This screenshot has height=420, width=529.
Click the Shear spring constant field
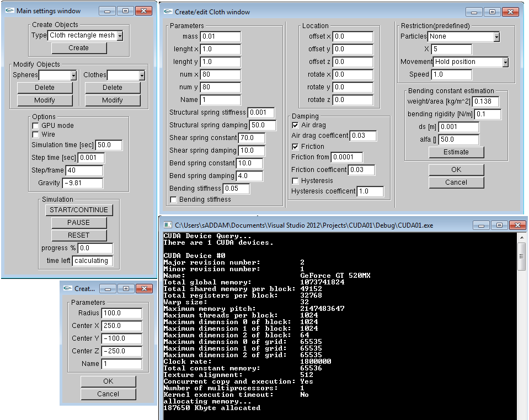pos(252,138)
